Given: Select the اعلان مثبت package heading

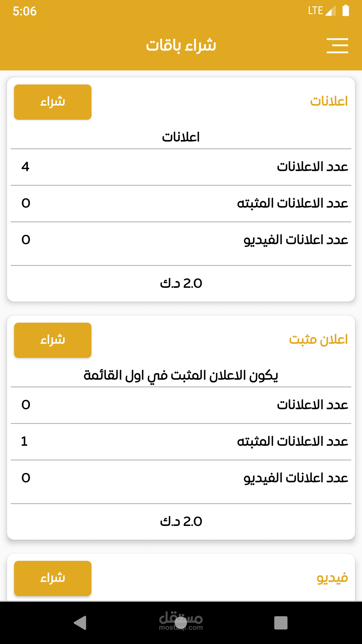Looking at the screenshot, I should (318, 339).
